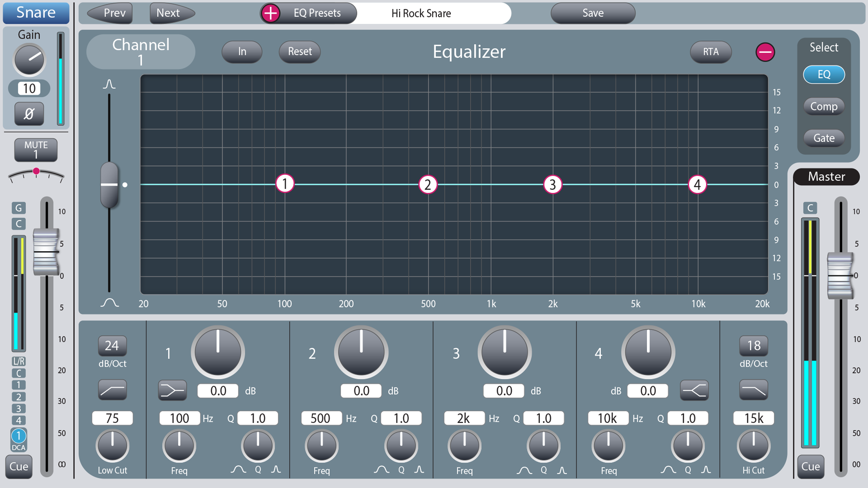
Task: Select the band 4 high shelf icon
Action: tap(694, 390)
